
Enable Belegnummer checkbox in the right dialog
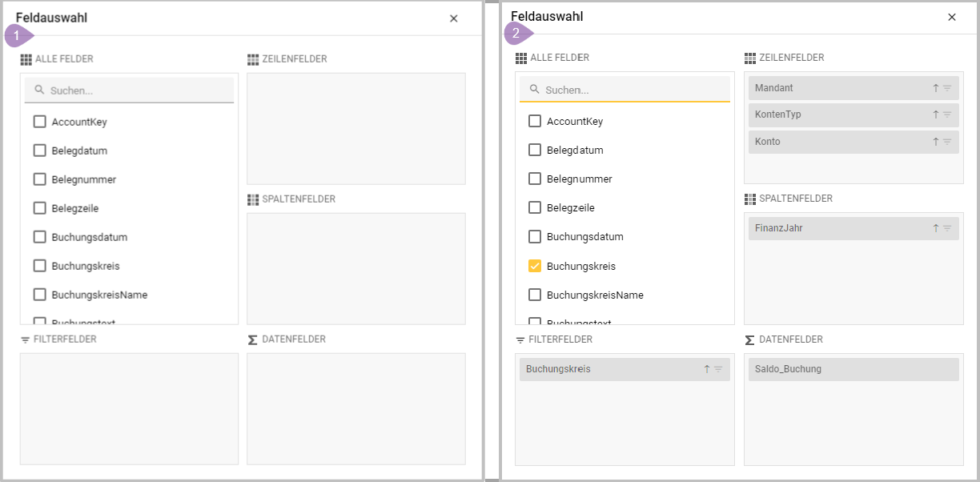point(535,179)
